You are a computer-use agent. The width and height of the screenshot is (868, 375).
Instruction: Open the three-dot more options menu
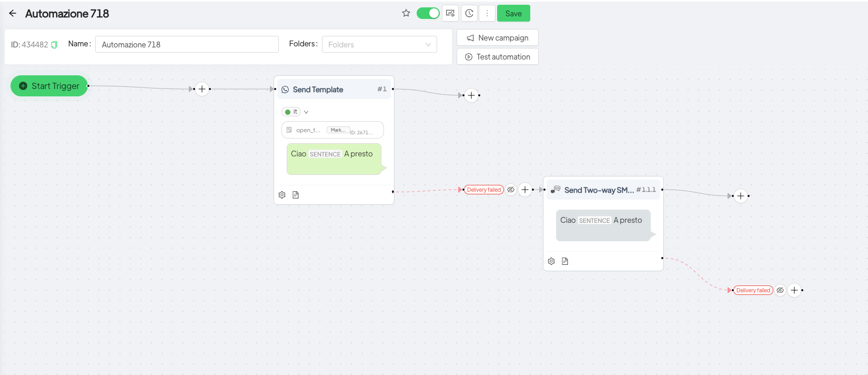coord(487,13)
